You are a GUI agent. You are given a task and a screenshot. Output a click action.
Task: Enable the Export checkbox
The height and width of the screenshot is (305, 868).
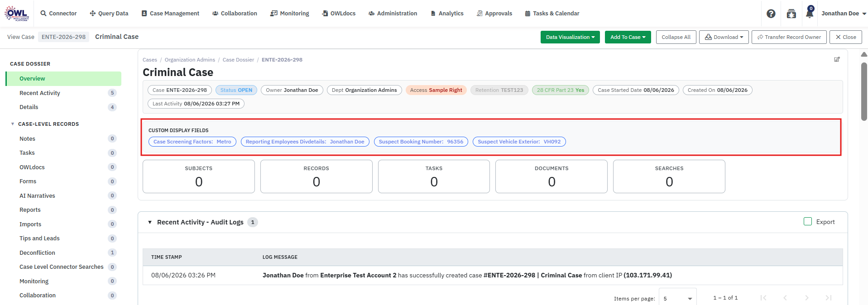coord(808,222)
